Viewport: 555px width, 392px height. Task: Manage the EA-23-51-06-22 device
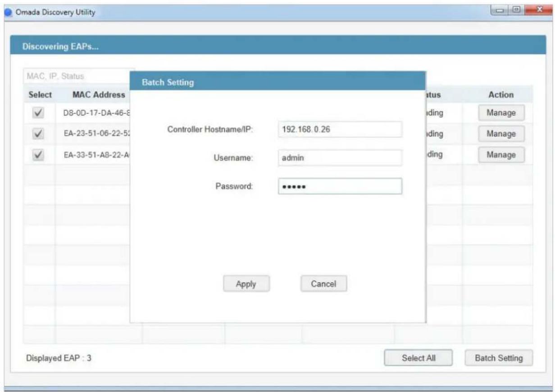[501, 134]
